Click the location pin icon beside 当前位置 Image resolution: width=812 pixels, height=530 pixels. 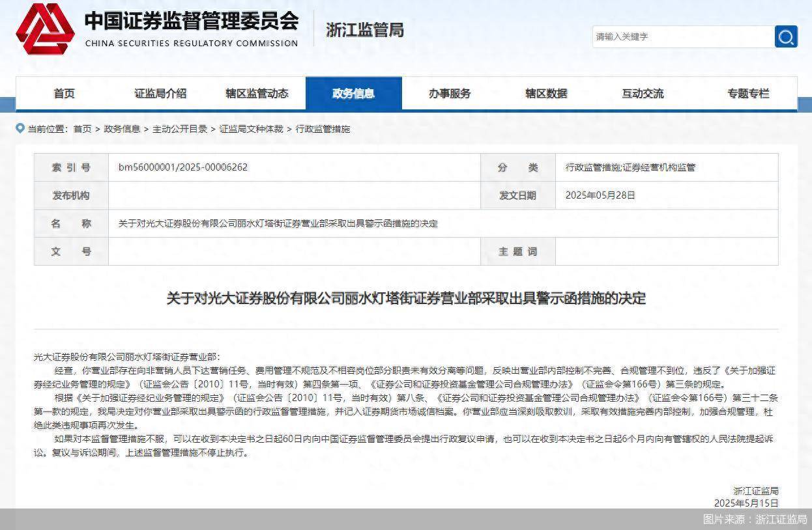pos(20,128)
